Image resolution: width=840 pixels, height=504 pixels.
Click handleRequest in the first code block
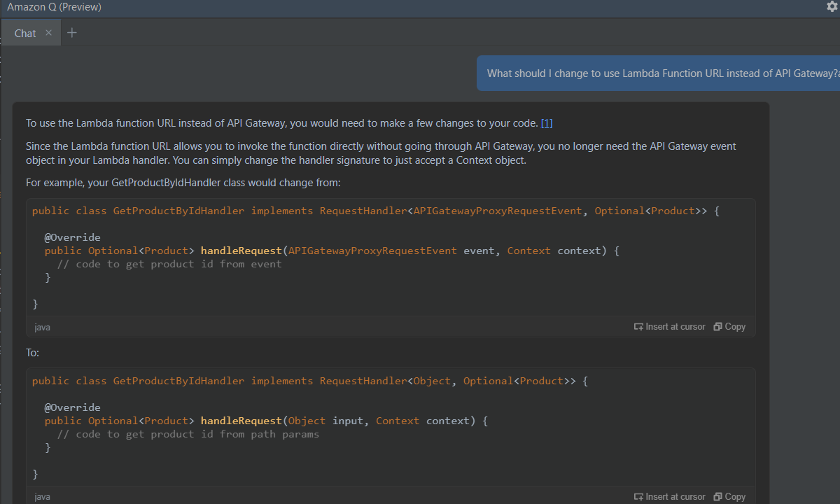point(241,251)
